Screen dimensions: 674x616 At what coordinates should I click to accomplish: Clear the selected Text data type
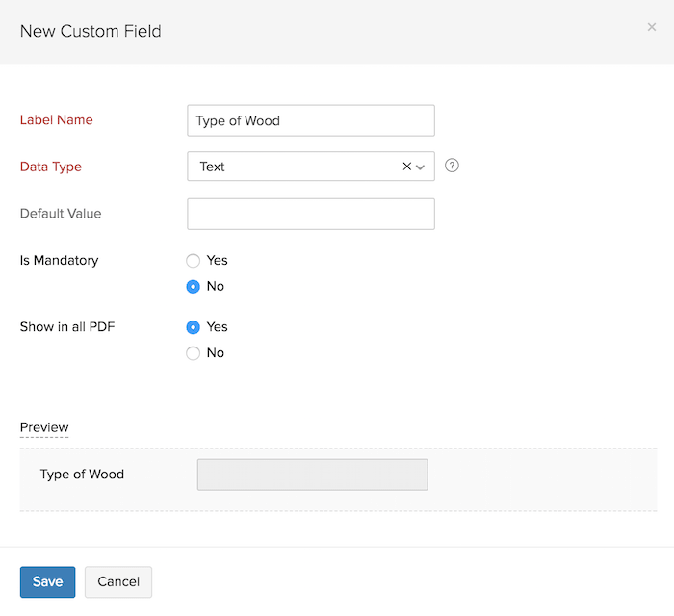406,167
